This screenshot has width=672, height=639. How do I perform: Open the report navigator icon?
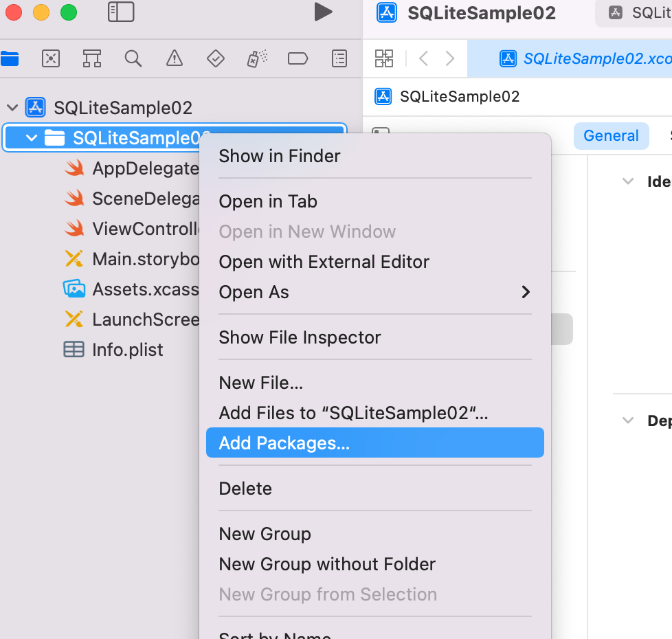(x=339, y=59)
